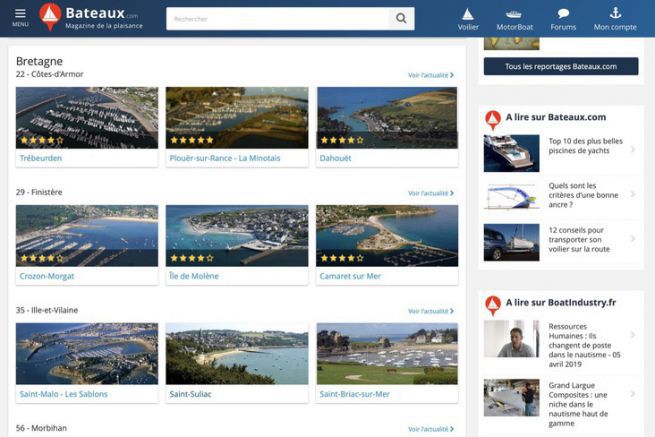Image resolution: width=655 pixels, height=437 pixels.
Task: Click chevron beside Ressources Humaines article
Action: click(x=633, y=335)
